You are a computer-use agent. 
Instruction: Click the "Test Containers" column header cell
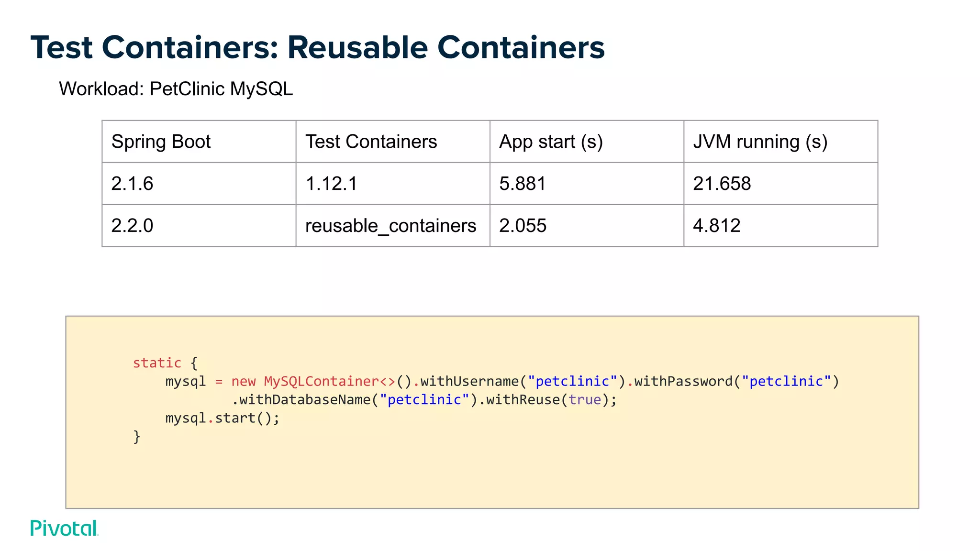pos(393,142)
